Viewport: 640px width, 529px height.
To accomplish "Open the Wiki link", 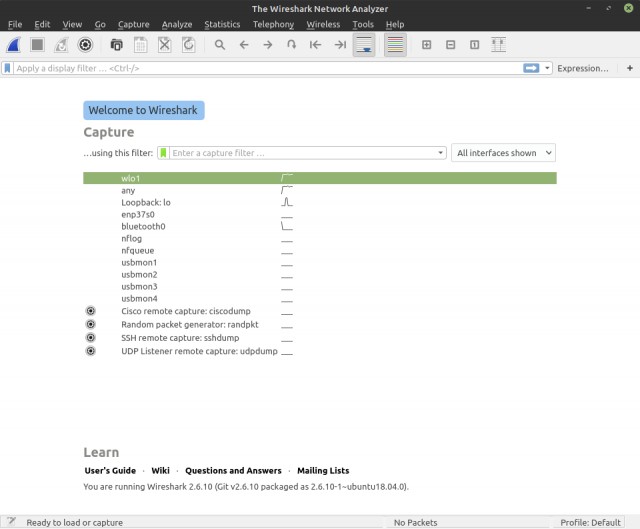I will pyautogui.click(x=160, y=471).
